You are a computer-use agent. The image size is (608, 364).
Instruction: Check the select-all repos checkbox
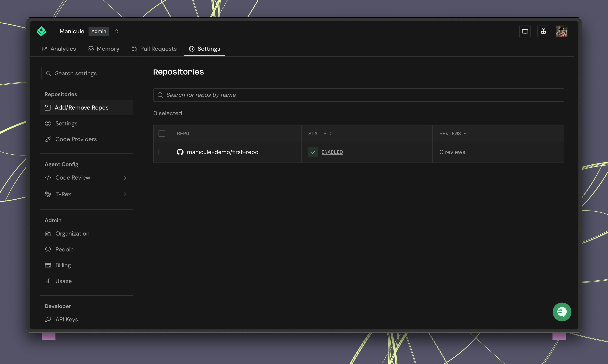(x=162, y=133)
